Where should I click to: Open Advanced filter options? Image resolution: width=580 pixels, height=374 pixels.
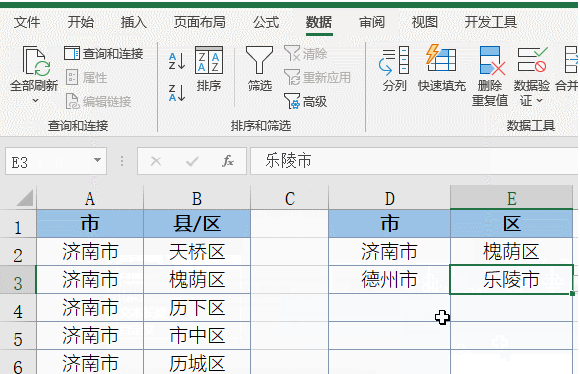[x=306, y=101]
